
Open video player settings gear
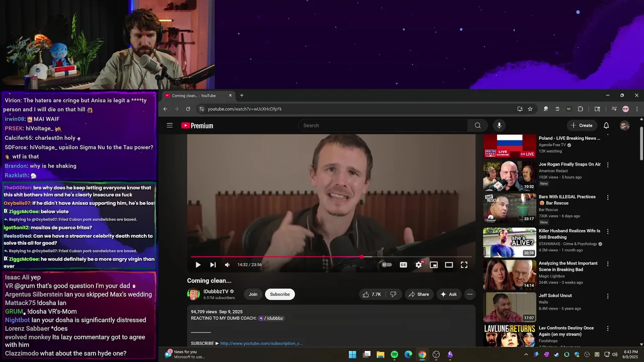(419, 264)
